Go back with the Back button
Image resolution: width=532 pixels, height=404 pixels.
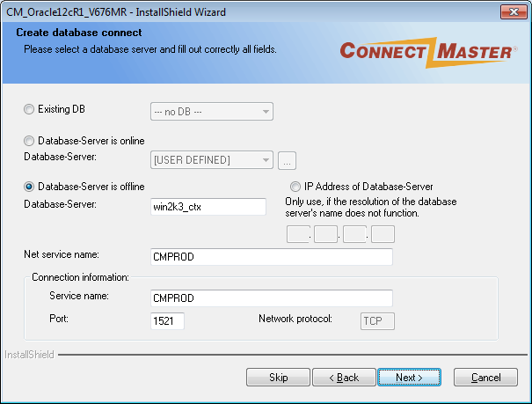344,378
